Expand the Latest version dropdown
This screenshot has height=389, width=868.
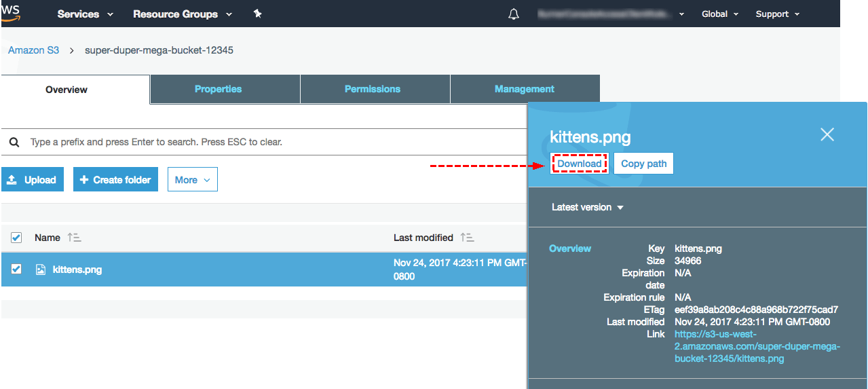tap(588, 207)
